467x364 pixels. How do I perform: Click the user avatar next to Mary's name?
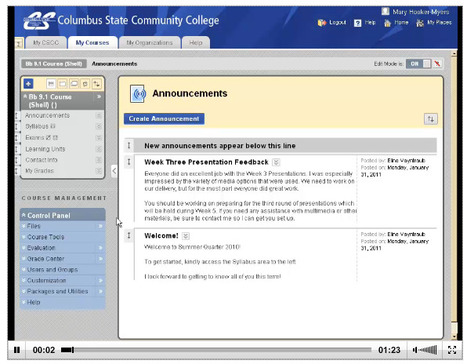pos(385,12)
